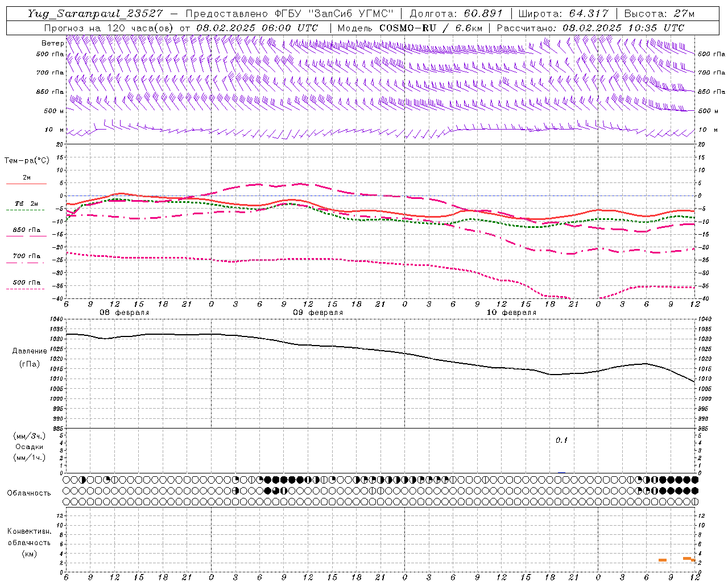The width and height of the screenshot is (728, 582).
Task: Select the Осадки precipitation label
Action: coord(30,447)
